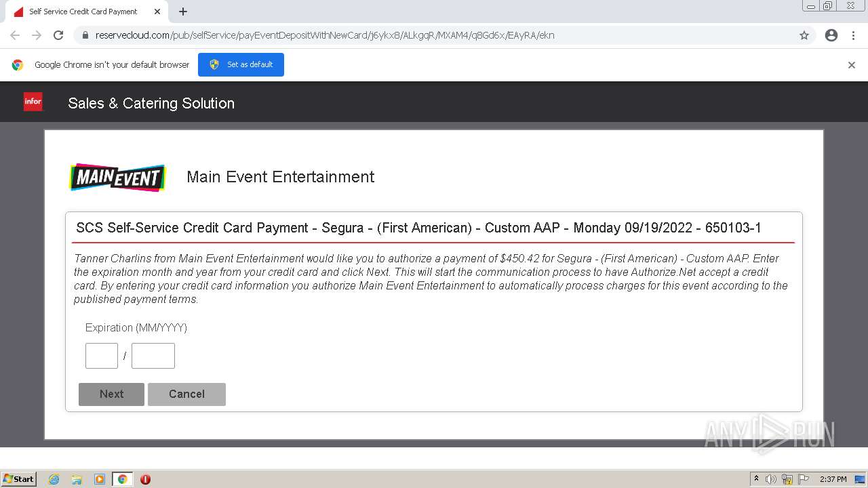The width and height of the screenshot is (868, 488).
Task: Click the Chrome icon in the notification bar
Action: pyautogui.click(x=18, y=65)
